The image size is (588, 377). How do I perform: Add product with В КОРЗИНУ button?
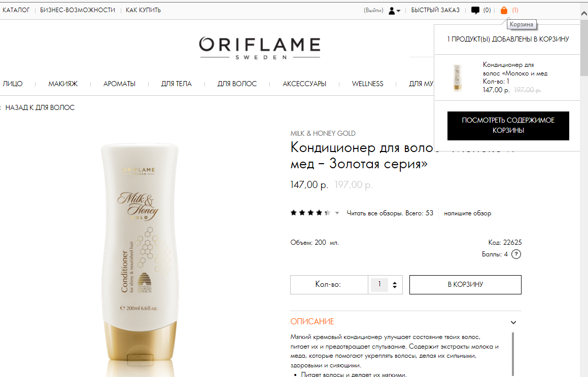[465, 285]
